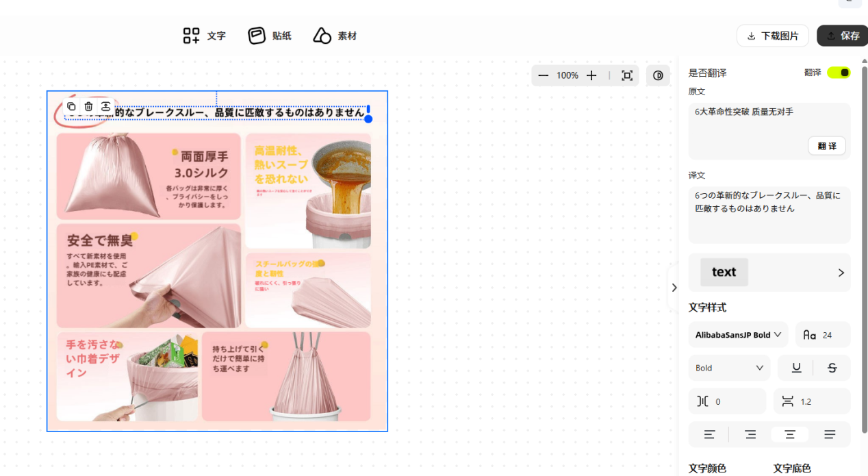Screen dimensions: 868x476
Task: Select justify text alignment
Action: (x=830, y=434)
